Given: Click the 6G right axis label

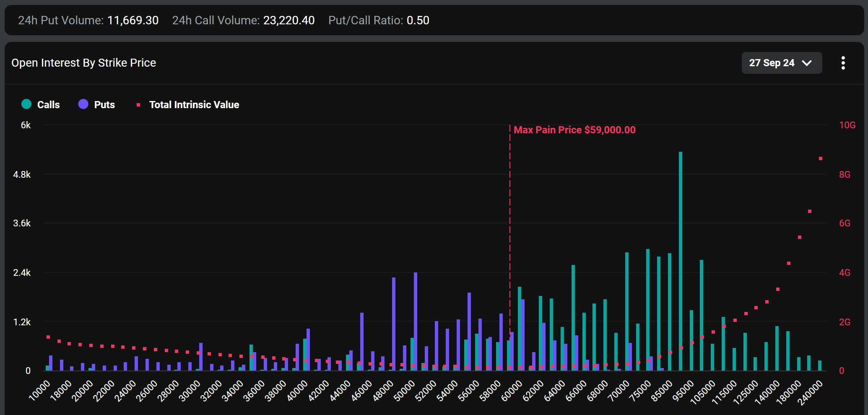Looking at the screenshot, I should 845,223.
